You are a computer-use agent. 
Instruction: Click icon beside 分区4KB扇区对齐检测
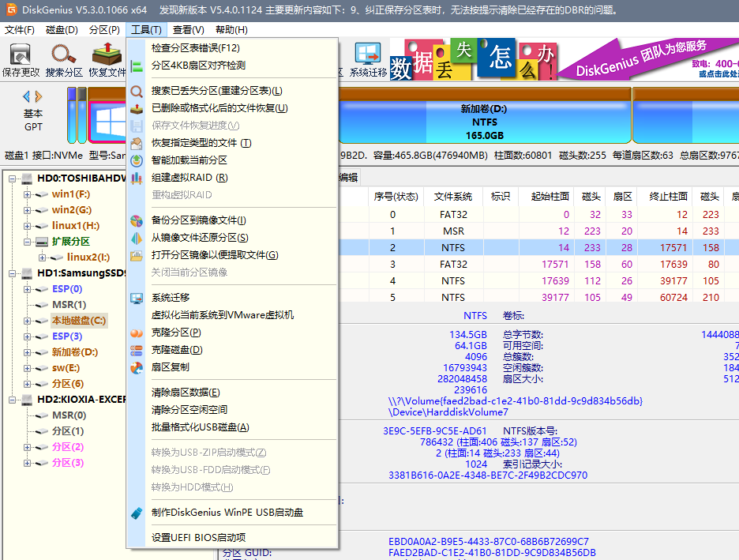coord(137,66)
